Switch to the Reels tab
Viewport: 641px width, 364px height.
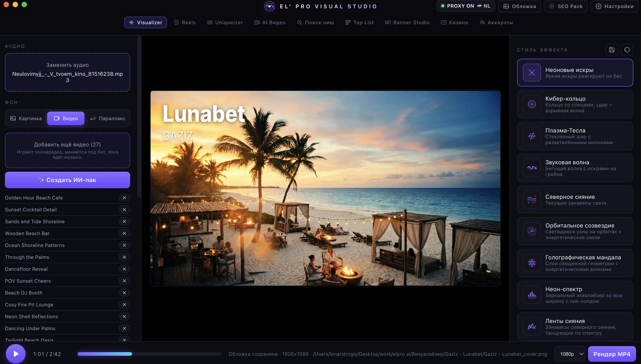click(x=185, y=22)
